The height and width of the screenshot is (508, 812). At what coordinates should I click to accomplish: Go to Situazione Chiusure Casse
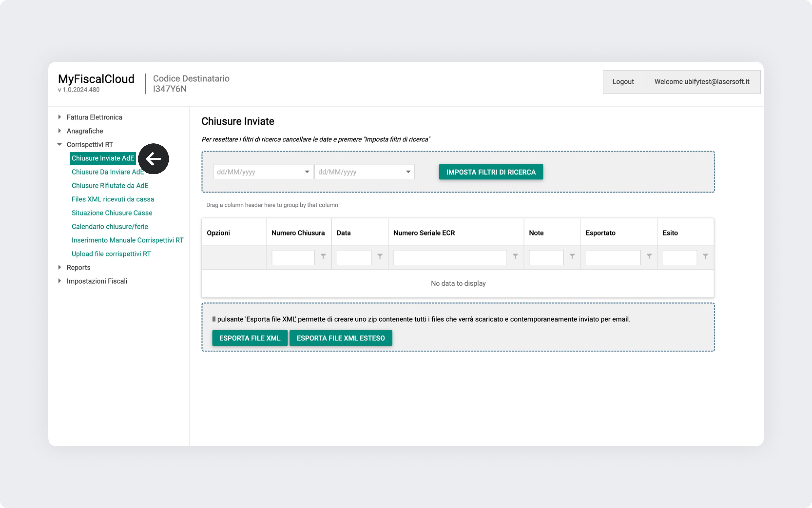tap(112, 213)
